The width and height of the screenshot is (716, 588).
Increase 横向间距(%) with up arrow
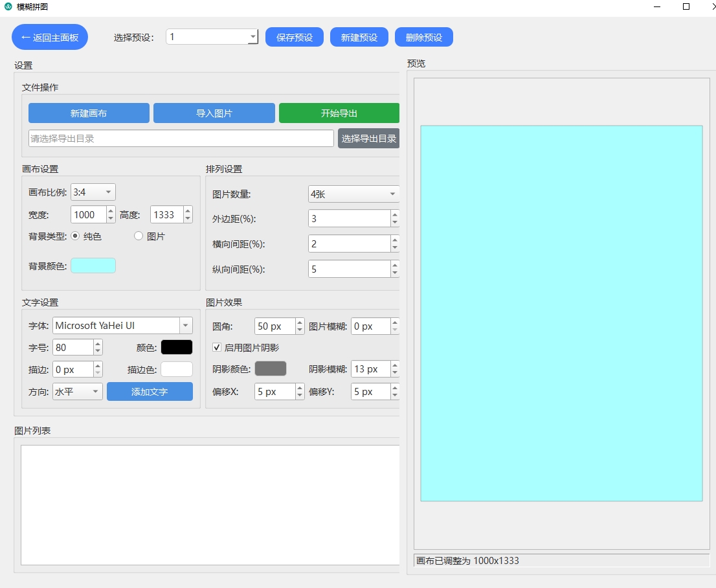point(395,240)
